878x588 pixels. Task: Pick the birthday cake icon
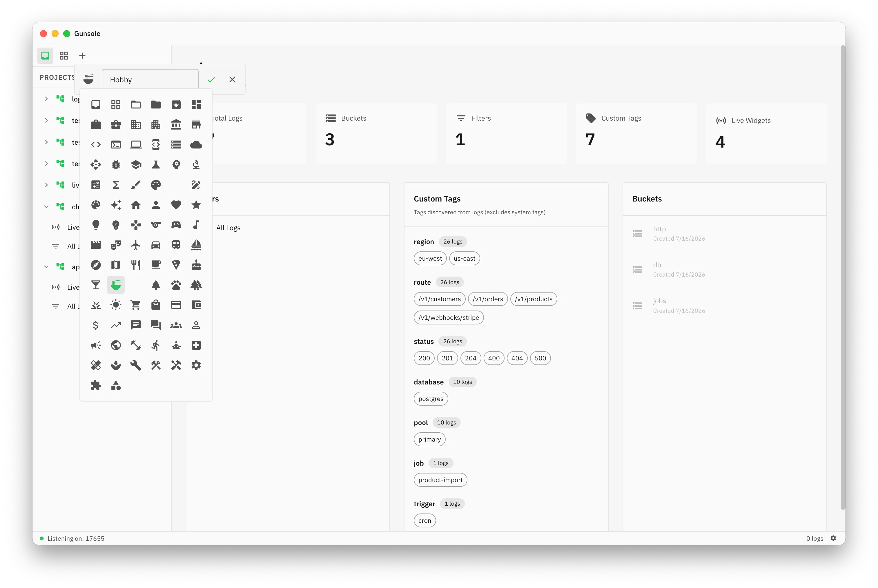click(196, 265)
